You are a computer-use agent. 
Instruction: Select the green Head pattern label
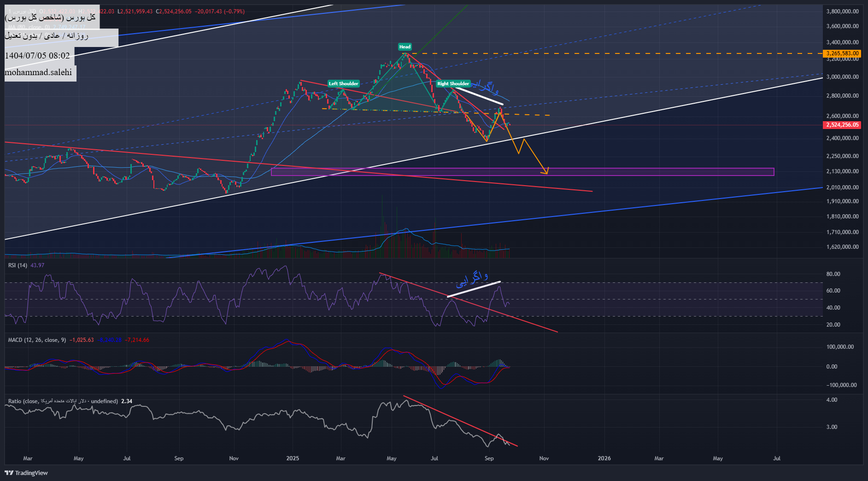pos(405,47)
